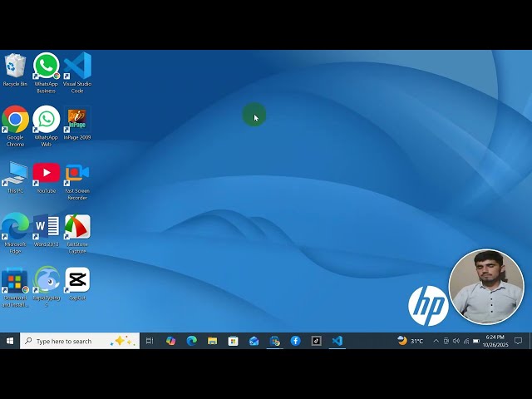Image resolution: width=532 pixels, height=399 pixels.
Task: Open the Meet Now tray icon
Action: [446, 341]
